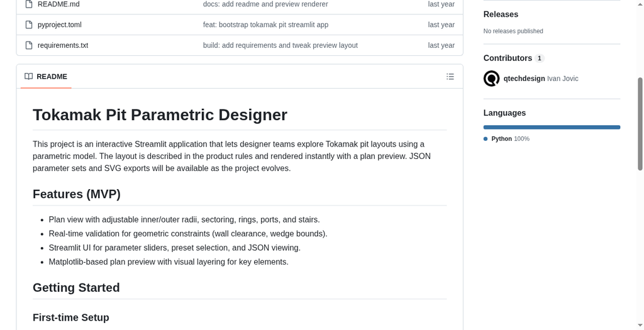The height and width of the screenshot is (330, 644).
Task: Click the page vertical scrollbar thumb
Action: [x=640, y=124]
